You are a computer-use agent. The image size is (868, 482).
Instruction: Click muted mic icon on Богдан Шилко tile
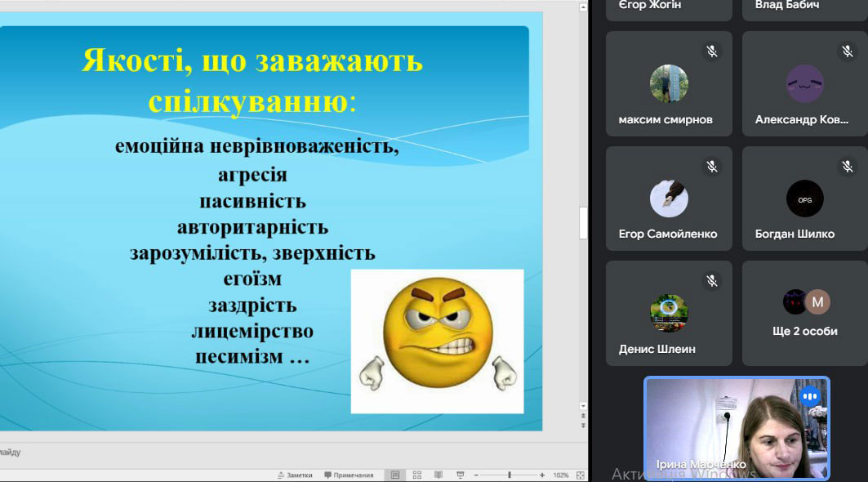[x=848, y=166]
